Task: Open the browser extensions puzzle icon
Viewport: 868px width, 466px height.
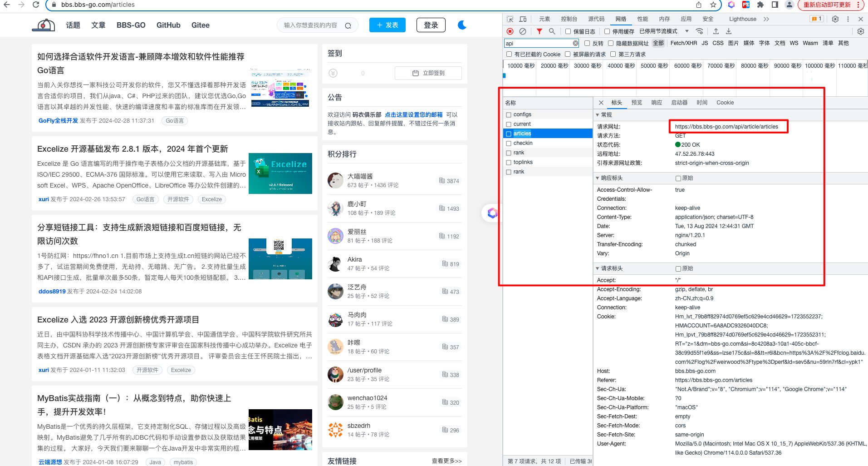Action: [x=760, y=5]
